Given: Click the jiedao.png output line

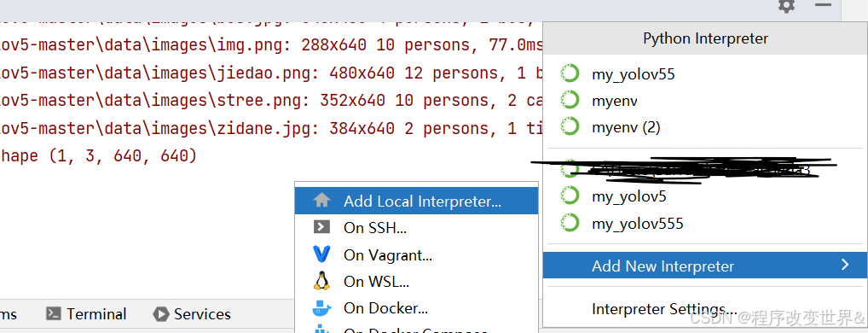Looking at the screenshot, I should pyautogui.click(x=271, y=73).
